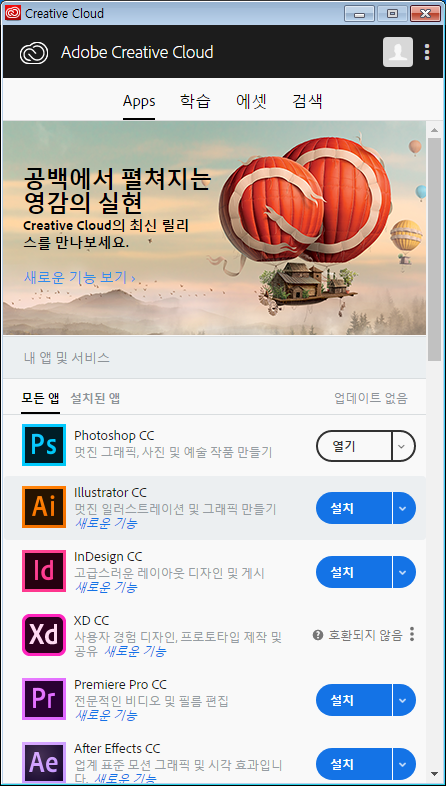The height and width of the screenshot is (786, 446).
Task: Click the Photoshop CC app name
Action: 114,435
